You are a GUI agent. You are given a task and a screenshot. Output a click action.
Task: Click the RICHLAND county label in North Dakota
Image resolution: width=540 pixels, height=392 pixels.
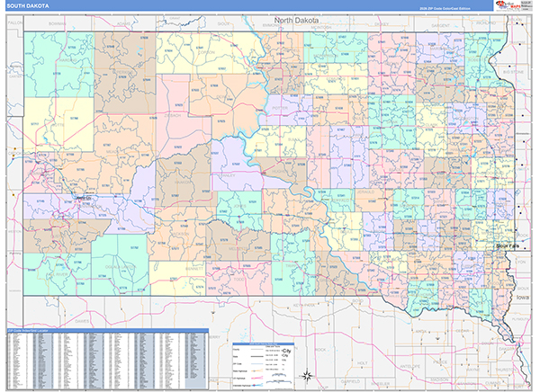[x=486, y=23]
